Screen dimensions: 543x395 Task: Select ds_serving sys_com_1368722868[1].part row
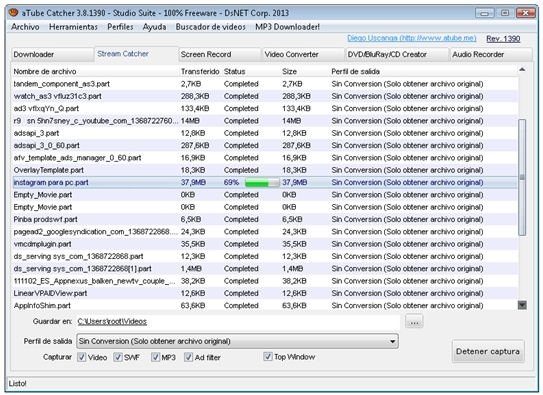click(x=265, y=269)
